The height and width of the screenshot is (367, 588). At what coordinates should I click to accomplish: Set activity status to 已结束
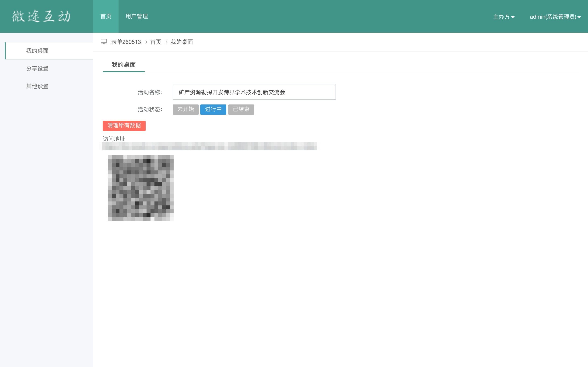click(x=241, y=109)
